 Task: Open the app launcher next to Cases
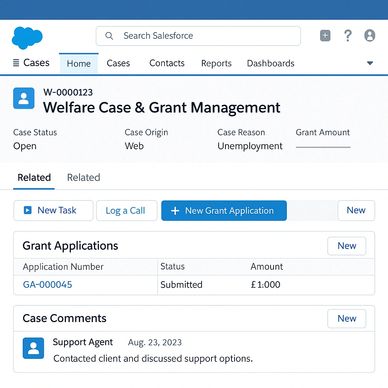click(16, 63)
